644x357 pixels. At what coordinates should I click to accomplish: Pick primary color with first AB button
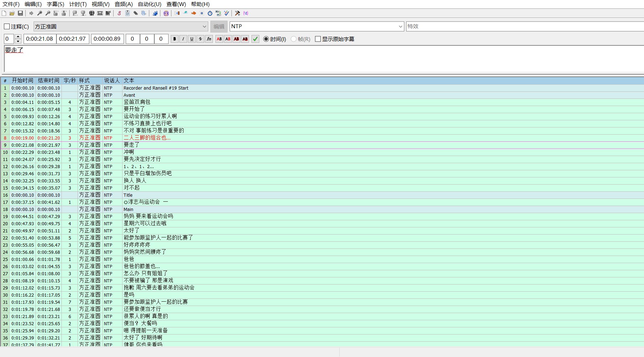[219, 39]
